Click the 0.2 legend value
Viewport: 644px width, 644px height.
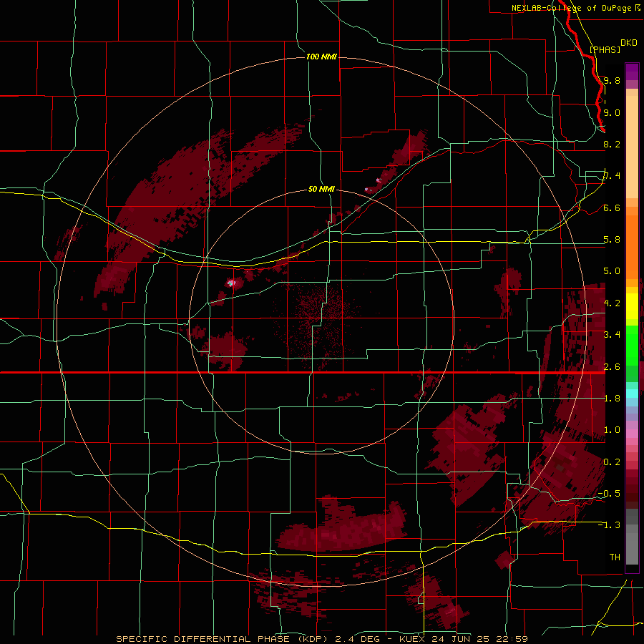point(612,462)
